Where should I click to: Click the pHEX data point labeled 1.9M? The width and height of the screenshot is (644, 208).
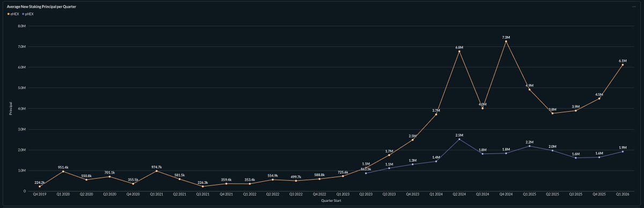point(623,152)
